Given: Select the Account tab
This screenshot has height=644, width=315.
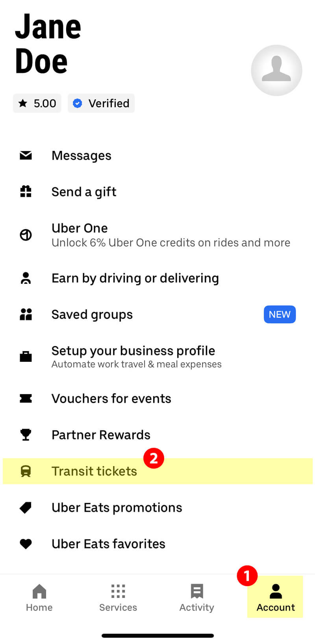Looking at the screenshot, I should point(276,598).
